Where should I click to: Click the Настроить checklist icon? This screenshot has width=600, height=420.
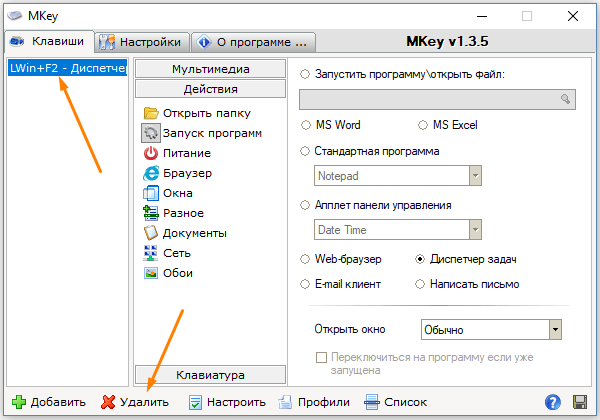(196, 402)
